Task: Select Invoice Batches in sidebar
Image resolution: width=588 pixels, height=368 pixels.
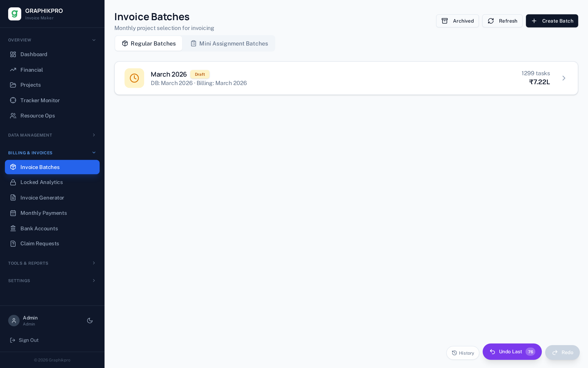Action: click(x=52, y=167)
